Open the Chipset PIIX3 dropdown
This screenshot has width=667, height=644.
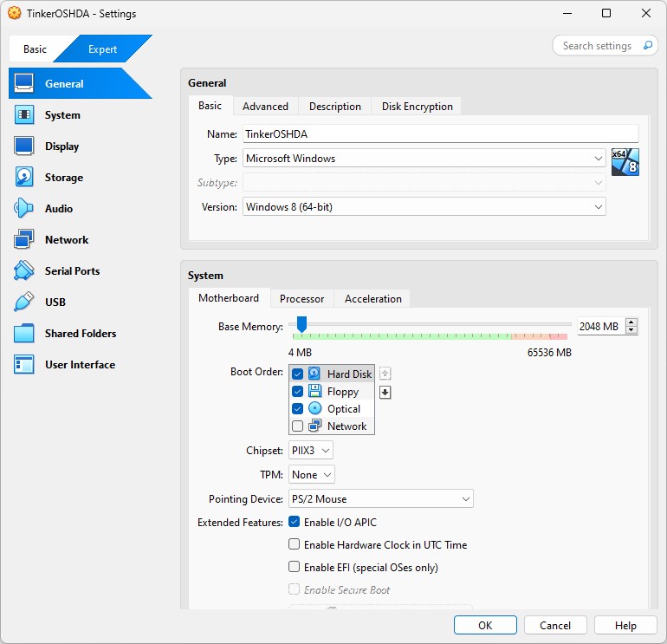coord(310,451)
